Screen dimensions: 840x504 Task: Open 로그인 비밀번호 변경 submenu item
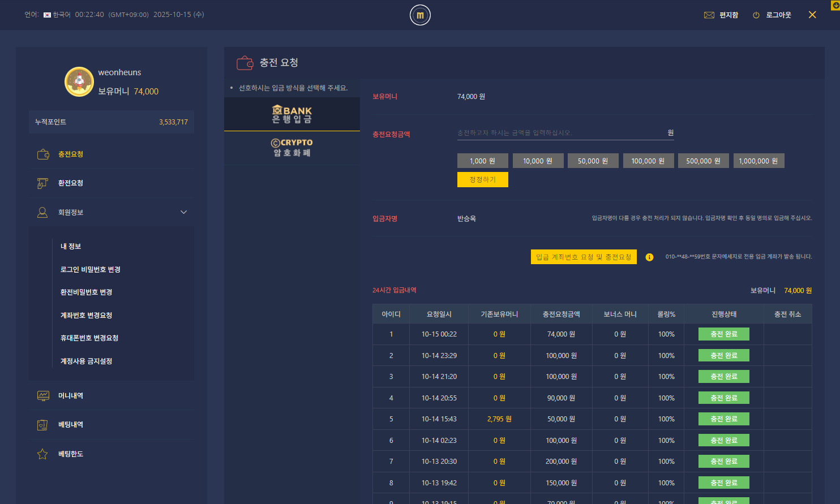pos(91,269)
